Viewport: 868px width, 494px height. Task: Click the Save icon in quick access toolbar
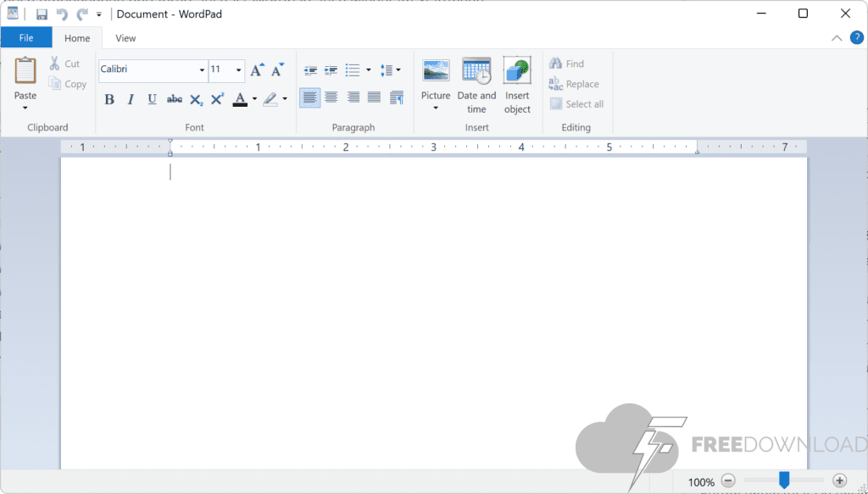(x=42, y=14)
